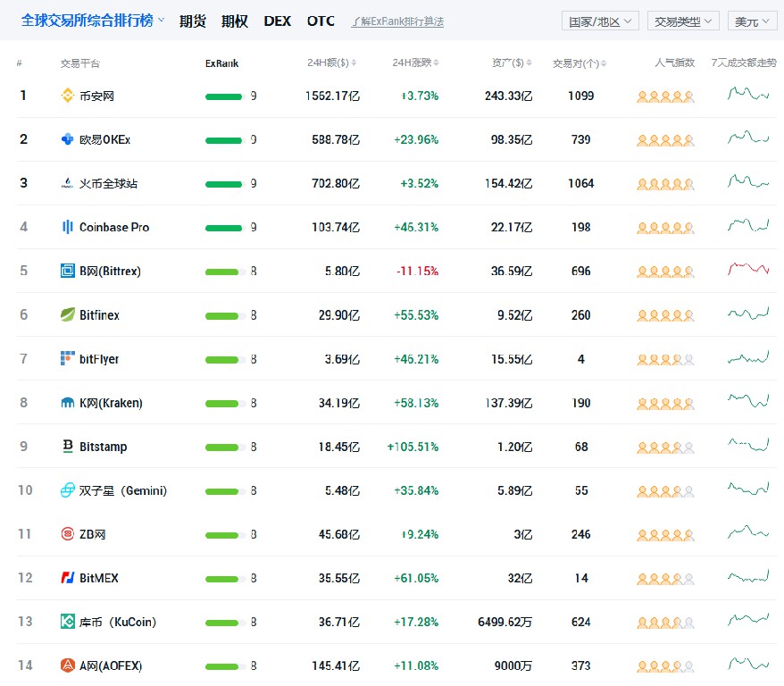The height and width of the screenshot is (686, 784).
Task: Click the B网(Bittrex) logo icon
Action: 68,271
